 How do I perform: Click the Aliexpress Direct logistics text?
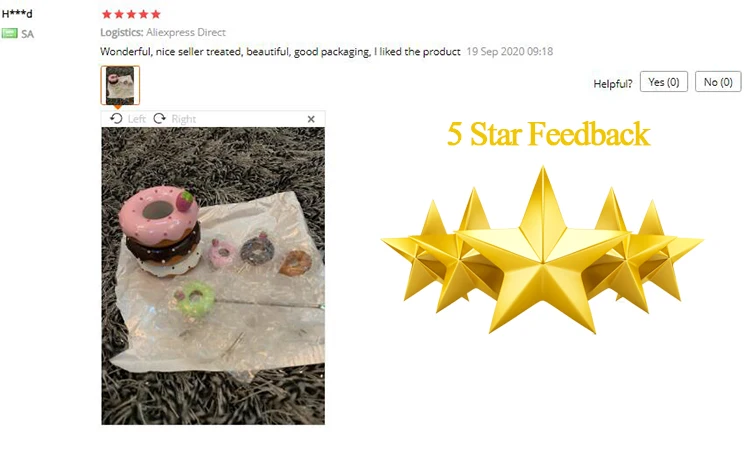click(x=186, y=32)
